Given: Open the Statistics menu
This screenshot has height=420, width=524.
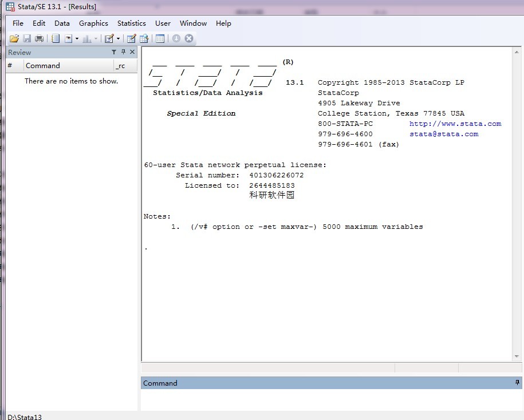Looking at the screenshot, I should [x=131, y=23].
